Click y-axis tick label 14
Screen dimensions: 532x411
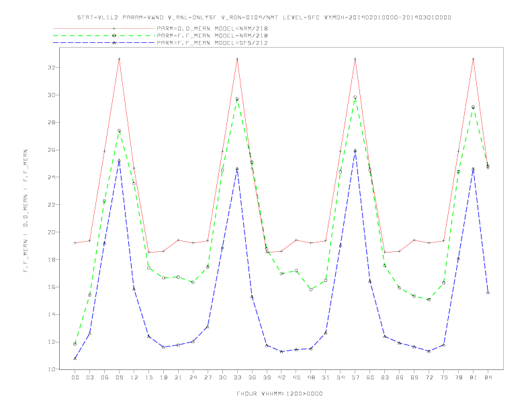coord(52,314)
